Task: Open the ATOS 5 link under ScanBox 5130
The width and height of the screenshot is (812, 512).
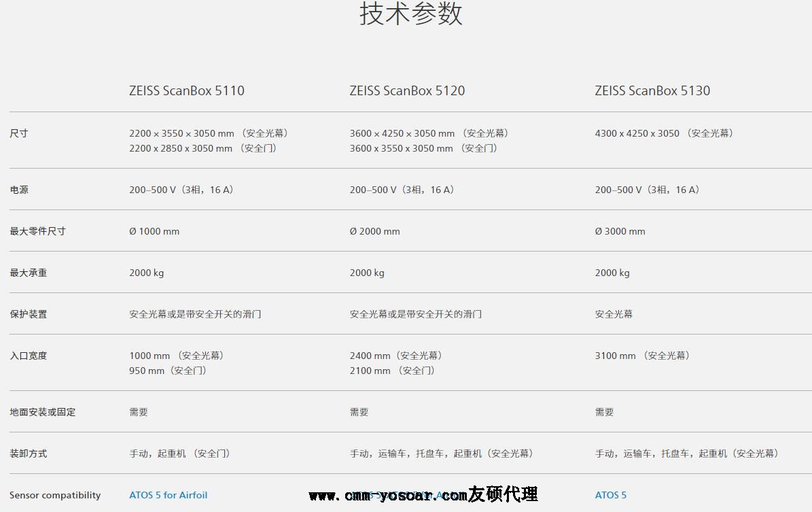Action: click(611, 495)
